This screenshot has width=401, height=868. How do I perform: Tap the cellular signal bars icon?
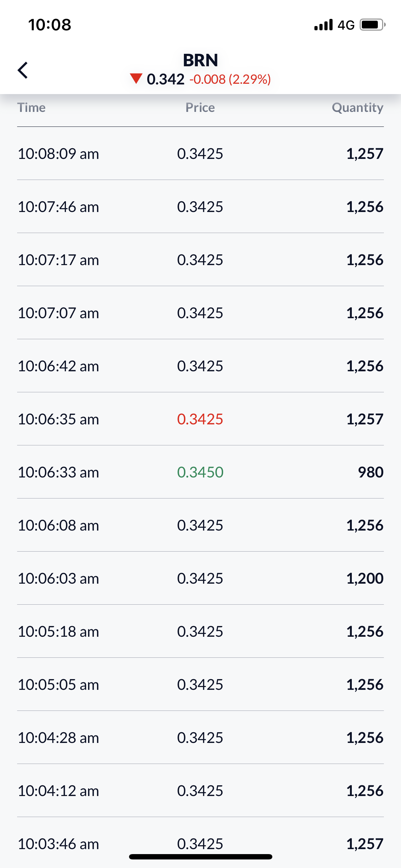click(323, 25)
